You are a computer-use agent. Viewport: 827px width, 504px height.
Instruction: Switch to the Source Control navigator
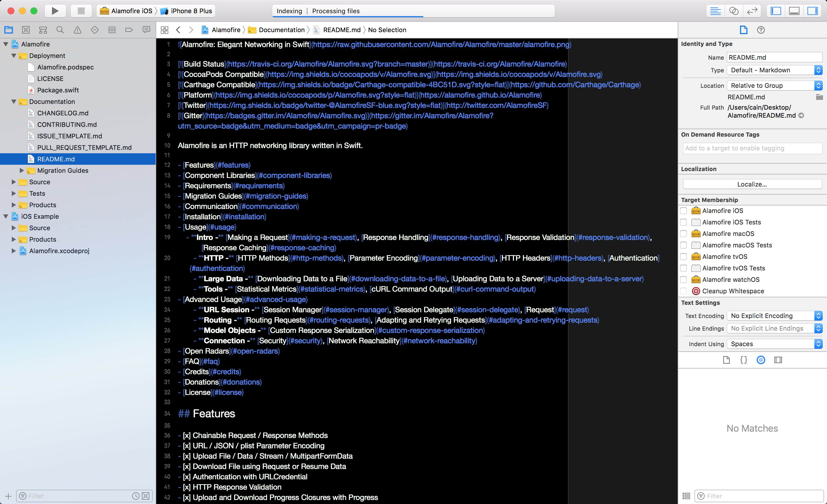pos(26,30)
